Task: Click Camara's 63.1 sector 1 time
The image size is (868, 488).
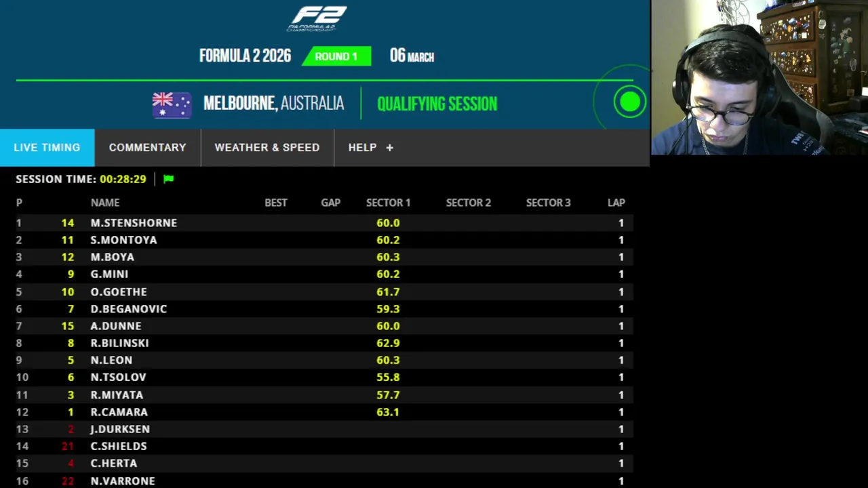Action: (x=388, y=411)
